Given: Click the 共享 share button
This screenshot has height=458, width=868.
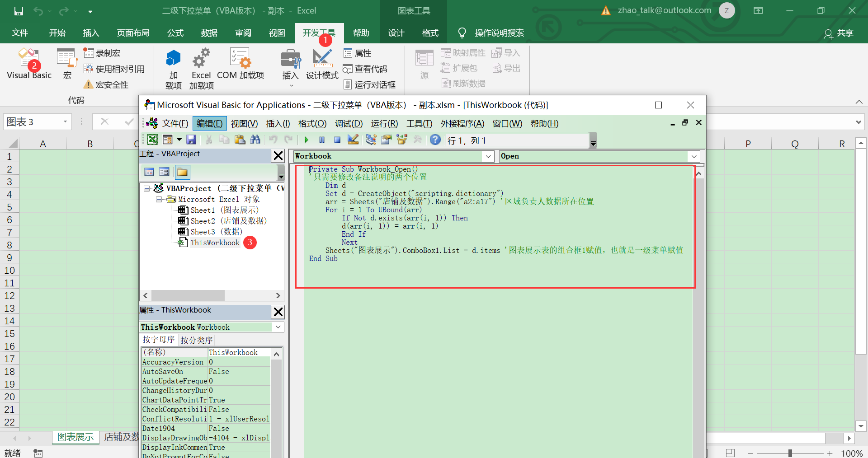Looking at the screenshot, I should click(839, 33).
